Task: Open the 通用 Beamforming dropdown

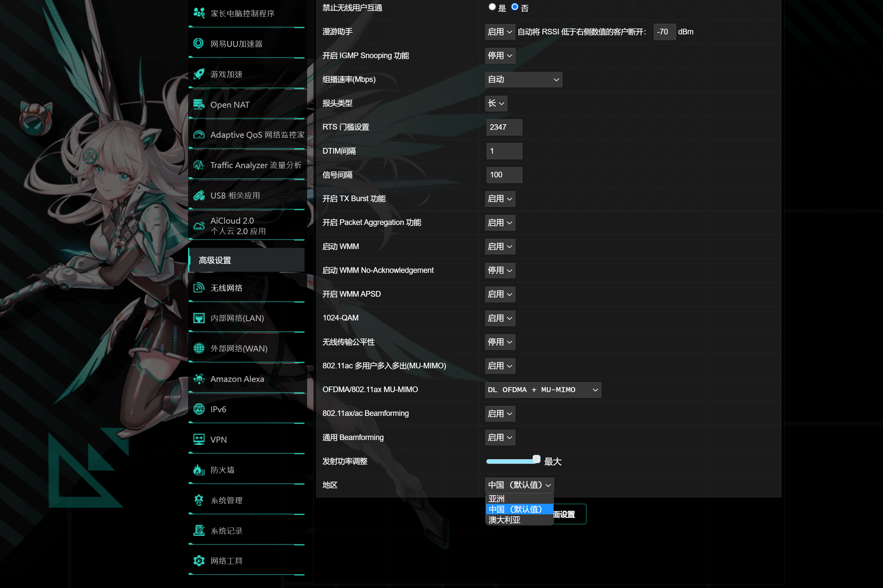Action: (x=500, y=438)
